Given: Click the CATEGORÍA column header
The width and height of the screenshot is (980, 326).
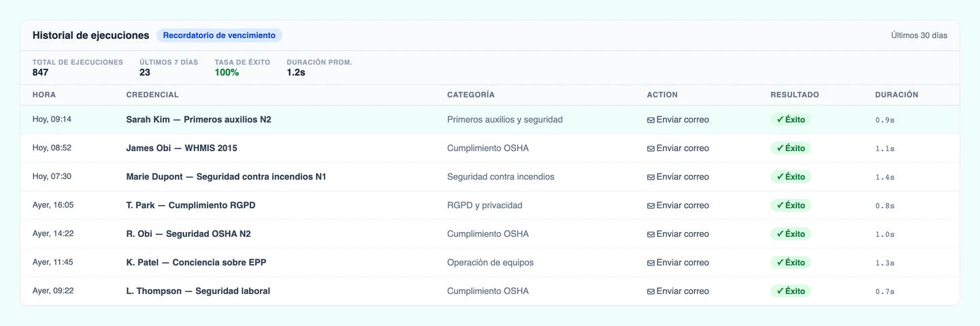Looking at the screenshot, I should (471, 95).
